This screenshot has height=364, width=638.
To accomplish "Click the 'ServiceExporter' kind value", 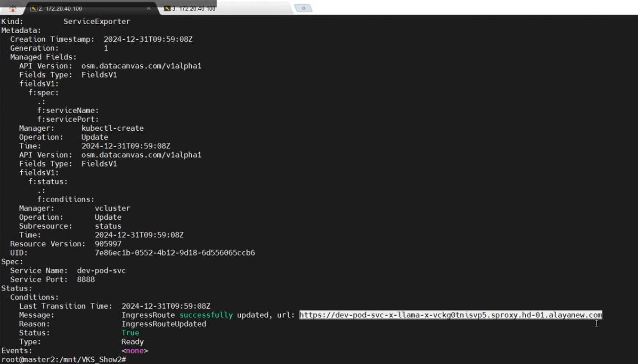I will pos(97,21).
